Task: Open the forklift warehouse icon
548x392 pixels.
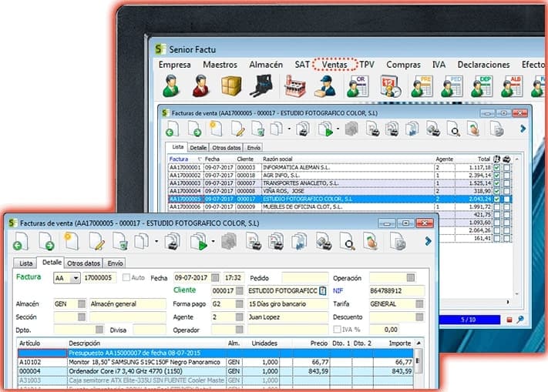Action: tap(261, 85)
